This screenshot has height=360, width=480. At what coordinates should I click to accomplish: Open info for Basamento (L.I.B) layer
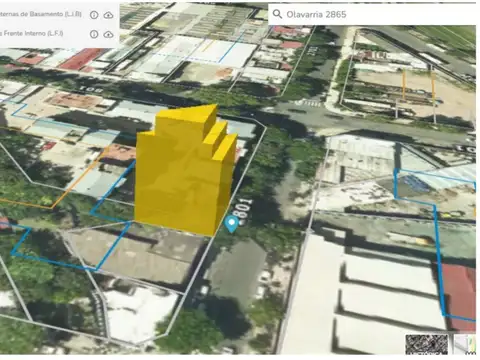pos(94,15)
